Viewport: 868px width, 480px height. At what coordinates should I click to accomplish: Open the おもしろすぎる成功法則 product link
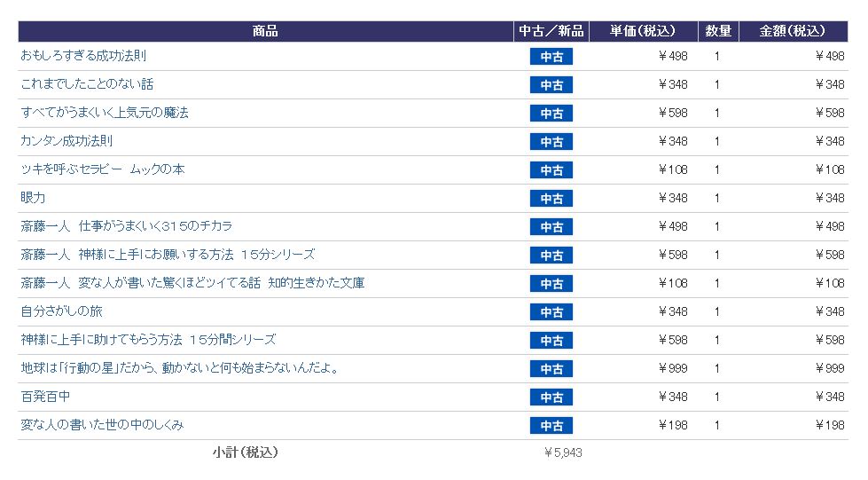83,56
